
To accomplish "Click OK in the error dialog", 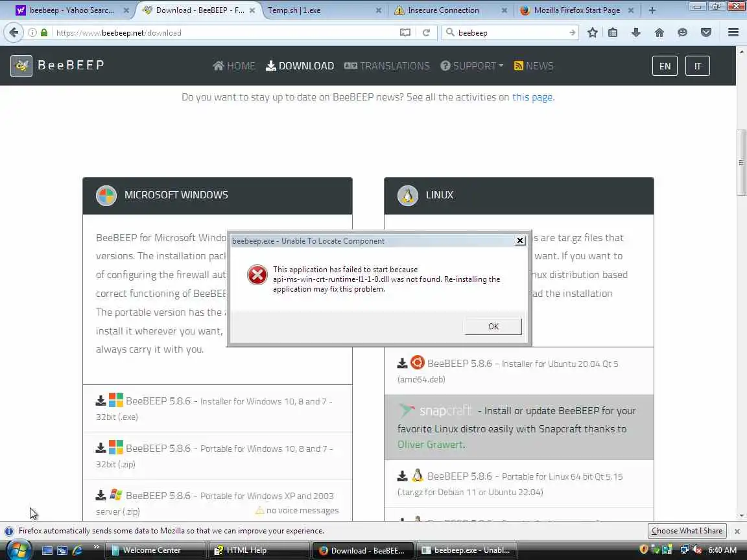I will click(493, 326).
